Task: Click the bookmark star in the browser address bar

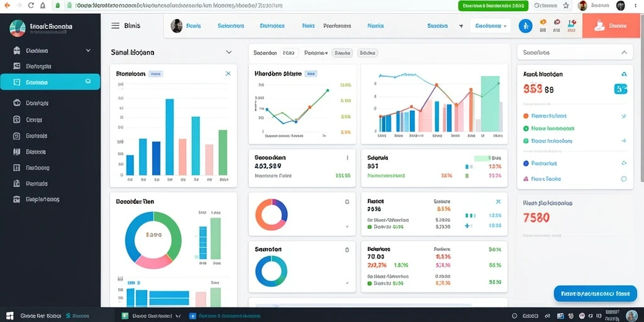Action: tap(566, 5)
